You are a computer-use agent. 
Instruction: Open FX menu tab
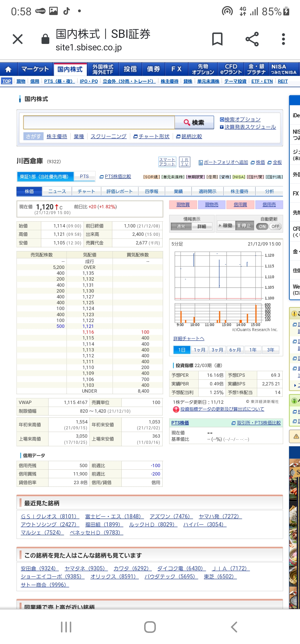(x=176, y=69)
